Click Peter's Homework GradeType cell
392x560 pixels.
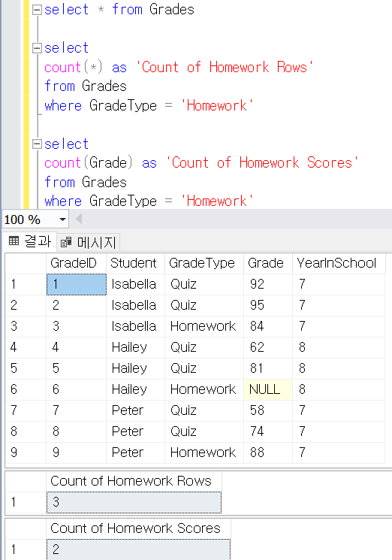(x=204, y=453)
